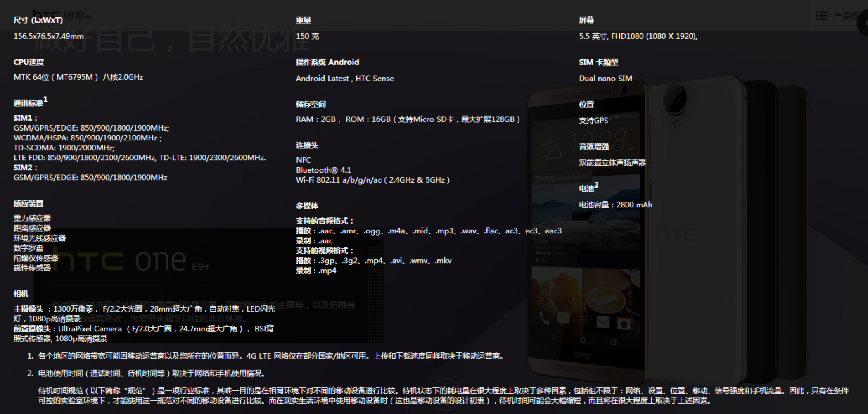Image resolution: width=868 pixels, height=414 pixels.
Task: Click the 'Wi-Fi 802.11 a/b/g/n/ac' entry
Action: point(373,180)
